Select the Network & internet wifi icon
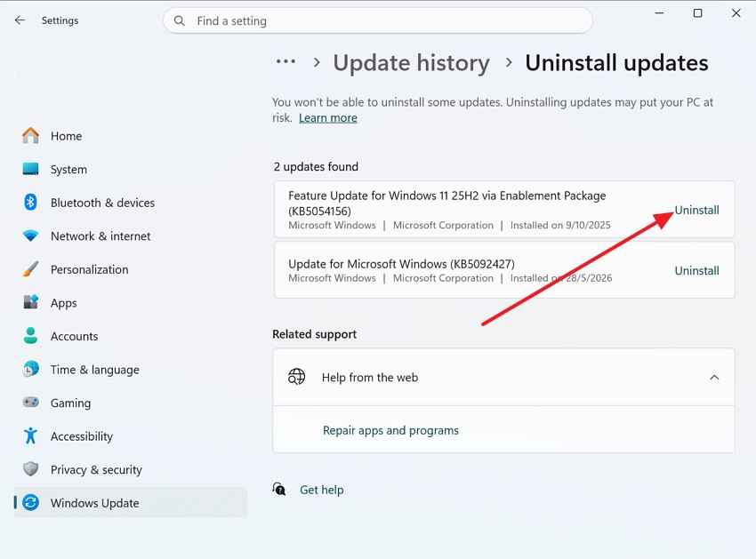Screen dimensions: 756x559 tap(31, 236)
